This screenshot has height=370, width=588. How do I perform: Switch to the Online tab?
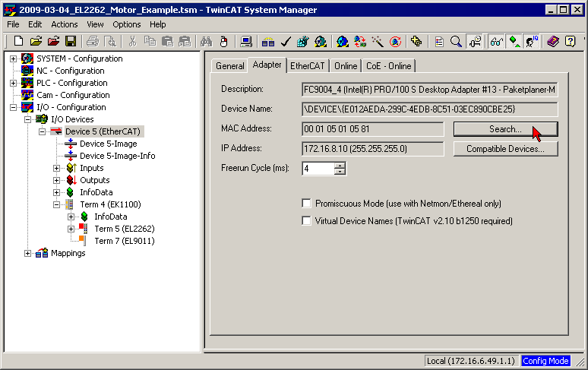pos(346,66)
